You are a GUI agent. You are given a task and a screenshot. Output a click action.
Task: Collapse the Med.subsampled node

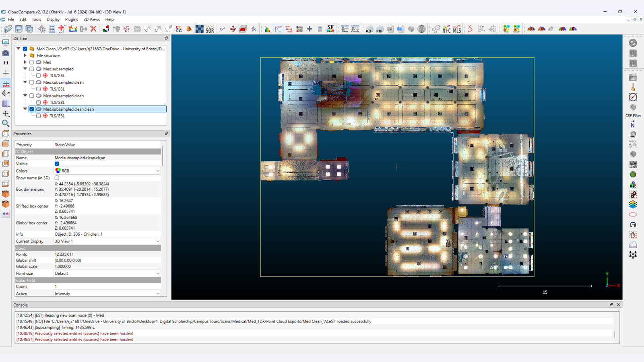[25, 69]
